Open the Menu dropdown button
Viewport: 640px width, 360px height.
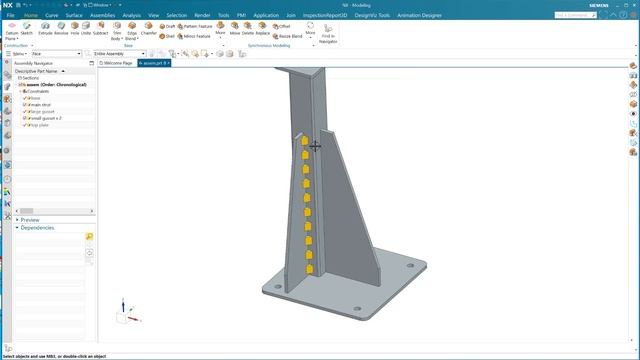17,53
